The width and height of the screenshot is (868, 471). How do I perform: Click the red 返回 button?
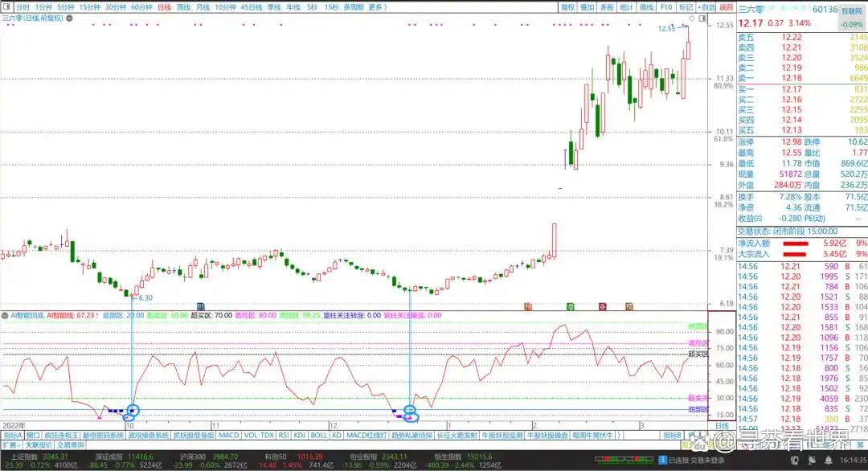coord(726,7)
